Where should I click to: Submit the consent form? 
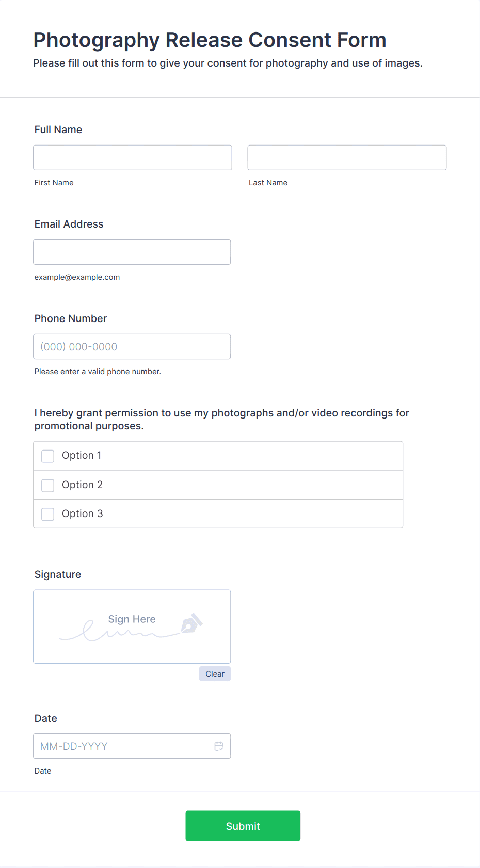[x=243, y=826]
